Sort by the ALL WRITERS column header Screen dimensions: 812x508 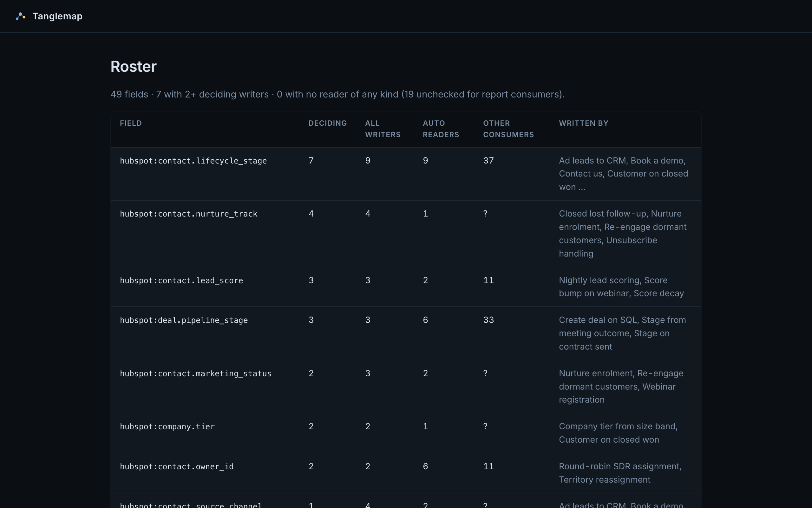pos(383,129)
